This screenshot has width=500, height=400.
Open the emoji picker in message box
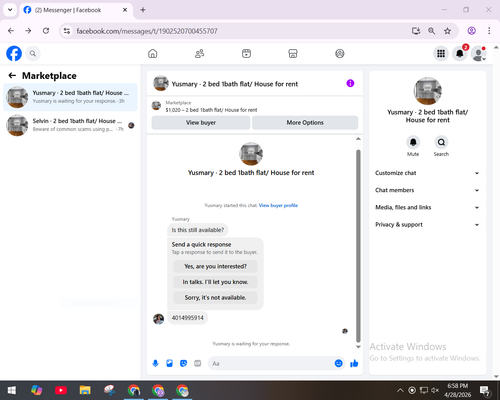(338, 363)
